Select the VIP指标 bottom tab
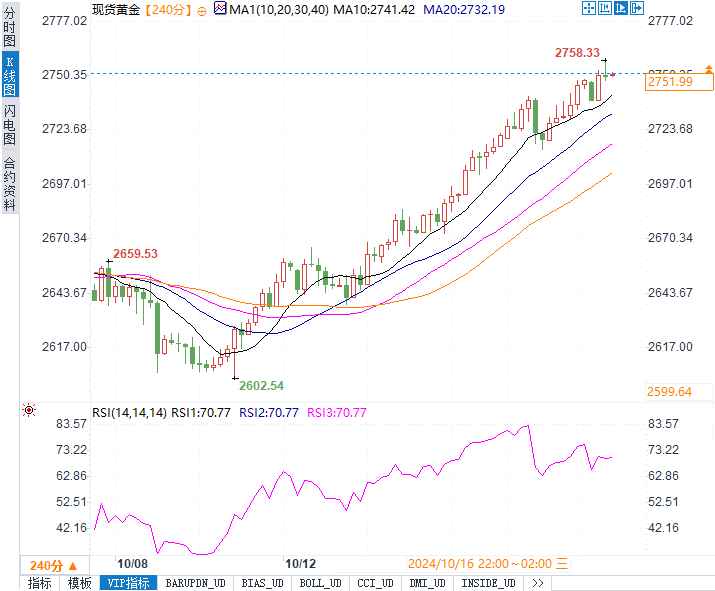 (127, 583)
